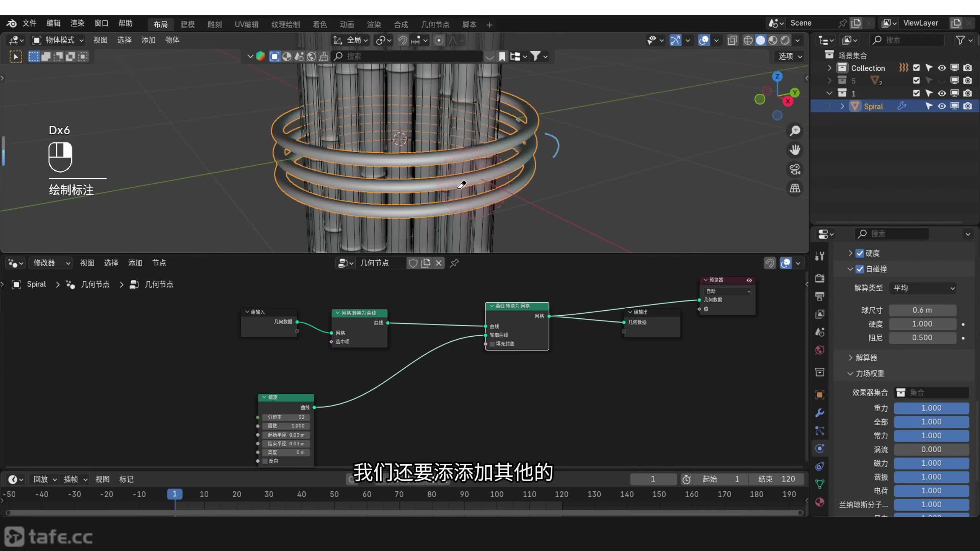Image resolution: width=980 pixels, height=551 pixels.
Task: Open the Material properties tab icon
Action: 820,502
